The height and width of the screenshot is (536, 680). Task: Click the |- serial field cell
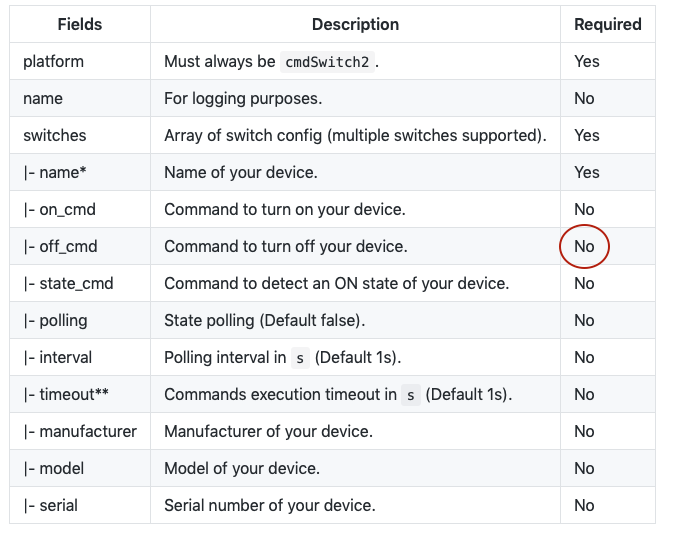(x=50, y=505)
